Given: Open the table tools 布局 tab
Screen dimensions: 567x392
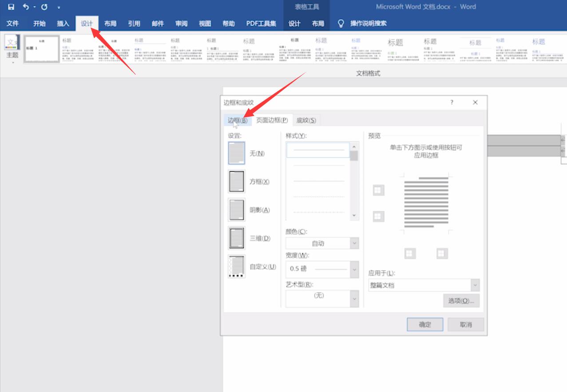Looking at the screenshot, I should tap(318, 23).
